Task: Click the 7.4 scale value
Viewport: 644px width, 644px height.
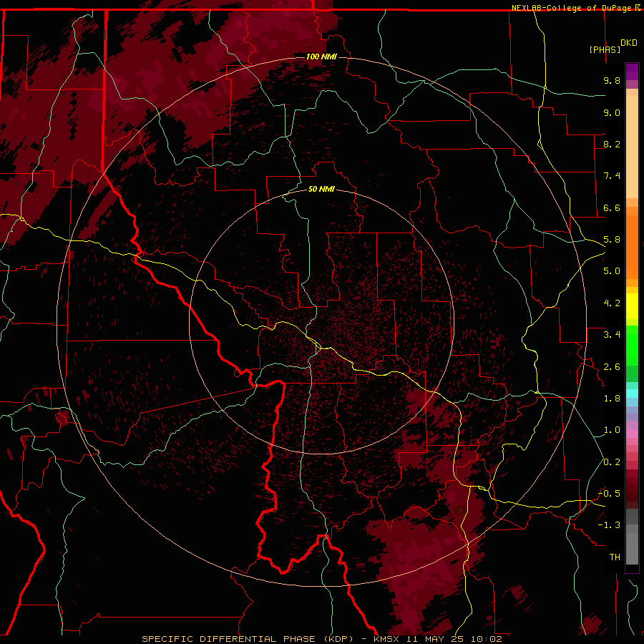Action: coord(612,176)
